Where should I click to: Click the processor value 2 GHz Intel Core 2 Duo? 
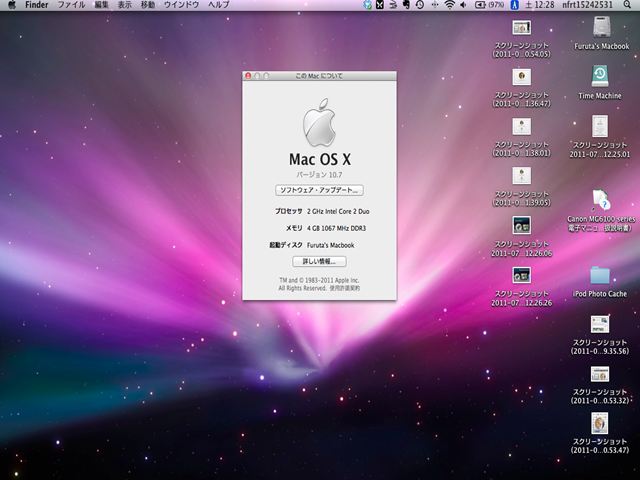point(338,211)
